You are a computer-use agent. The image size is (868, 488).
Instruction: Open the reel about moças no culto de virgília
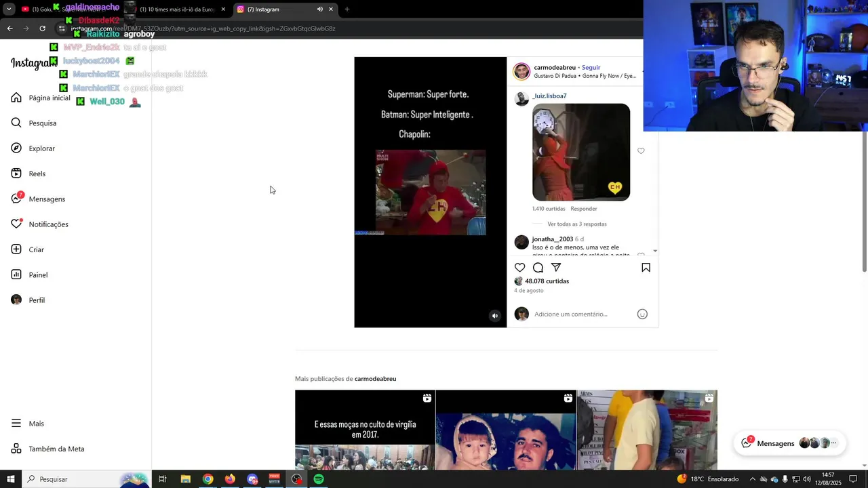(365, 430)
